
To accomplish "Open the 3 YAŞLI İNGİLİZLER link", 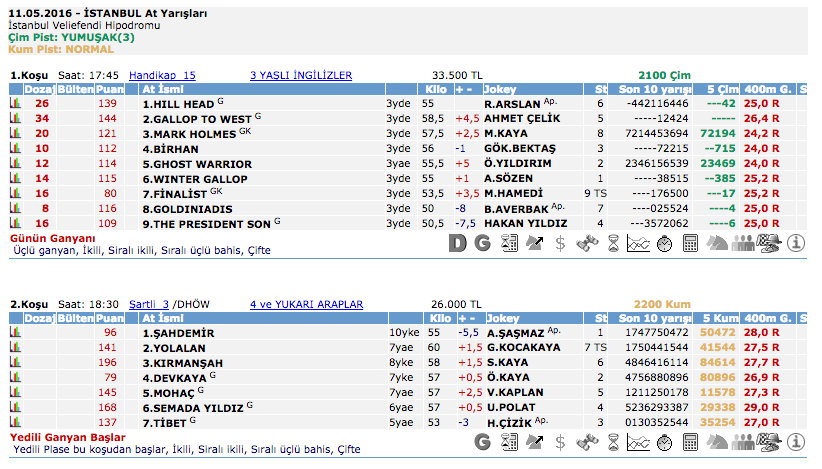I will tap(301, 75).
